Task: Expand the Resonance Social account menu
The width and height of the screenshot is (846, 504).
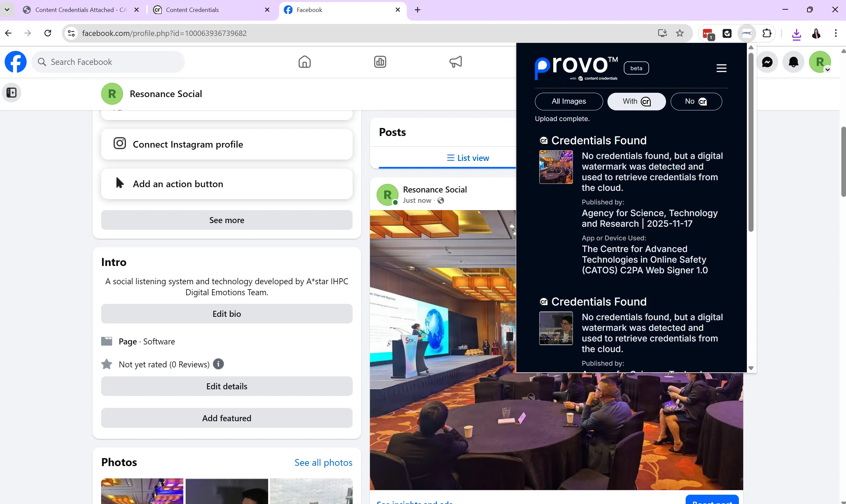Action: [820, 62]
